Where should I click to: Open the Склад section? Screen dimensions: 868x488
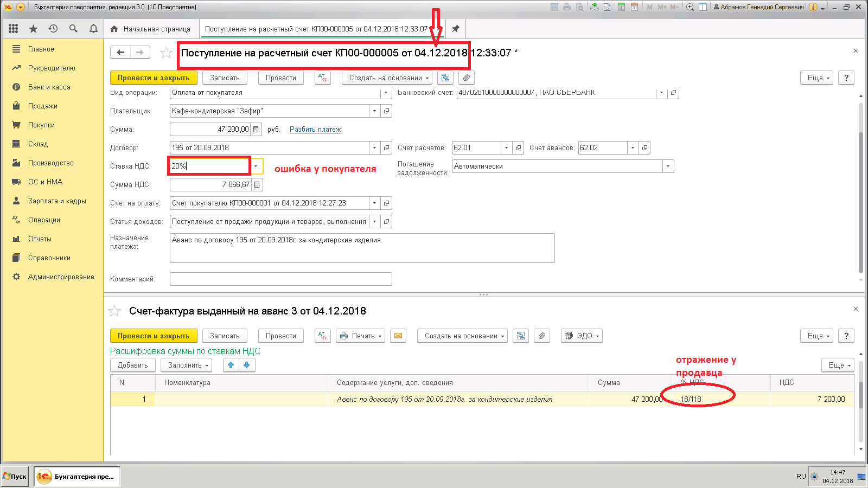click(x=38, y=144)
